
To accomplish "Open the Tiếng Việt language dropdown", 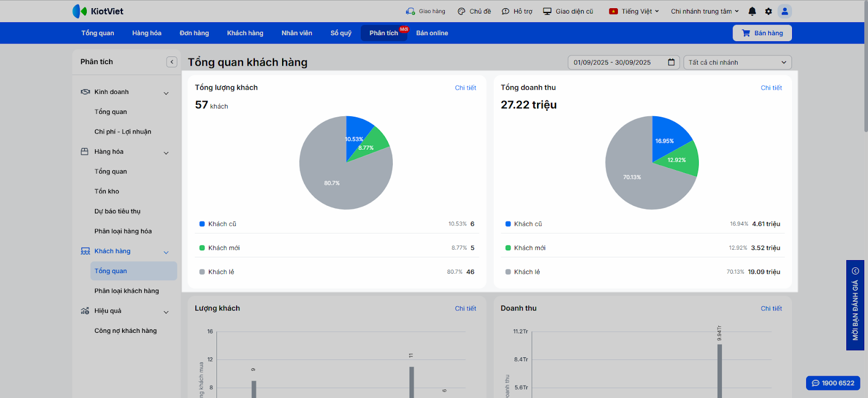I will pyautogui.click(x=634, y=11).
